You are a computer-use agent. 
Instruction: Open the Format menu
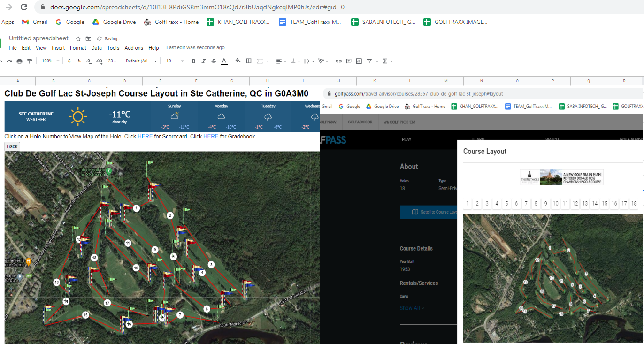(78, 48)
